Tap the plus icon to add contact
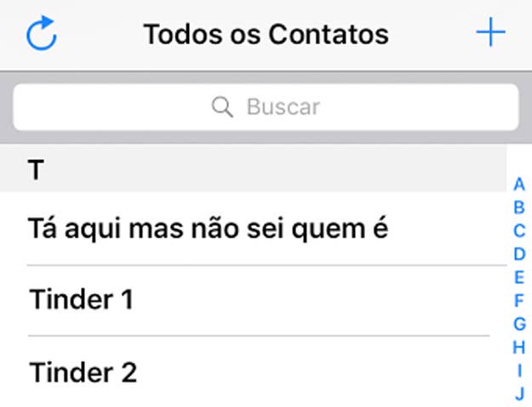 (490, 32)
